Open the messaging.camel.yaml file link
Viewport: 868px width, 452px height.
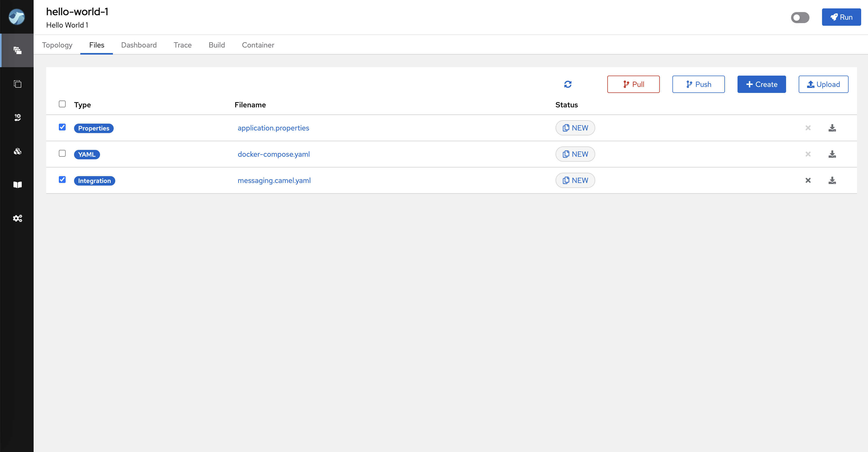[x=274, y=180]
